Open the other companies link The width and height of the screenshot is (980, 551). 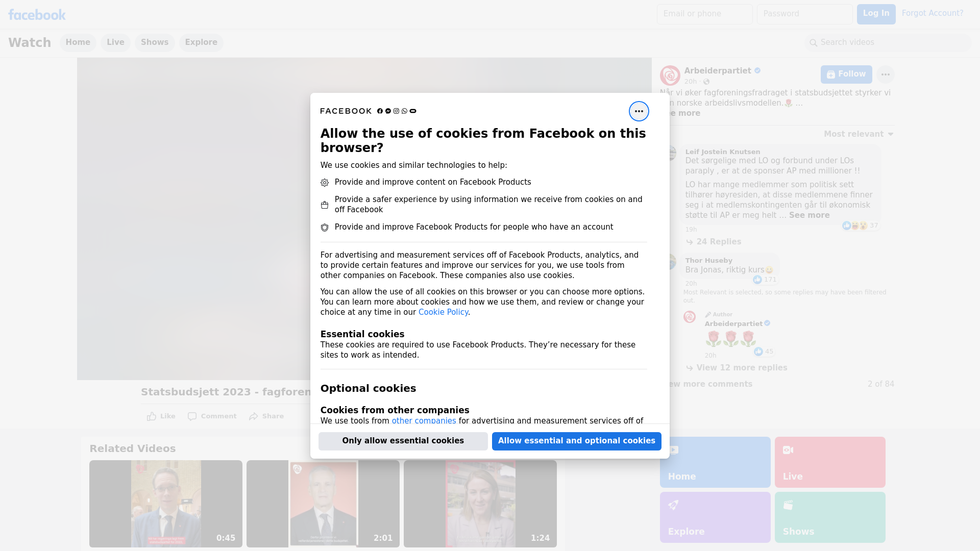pyautogui.click(x=424, y=421)
